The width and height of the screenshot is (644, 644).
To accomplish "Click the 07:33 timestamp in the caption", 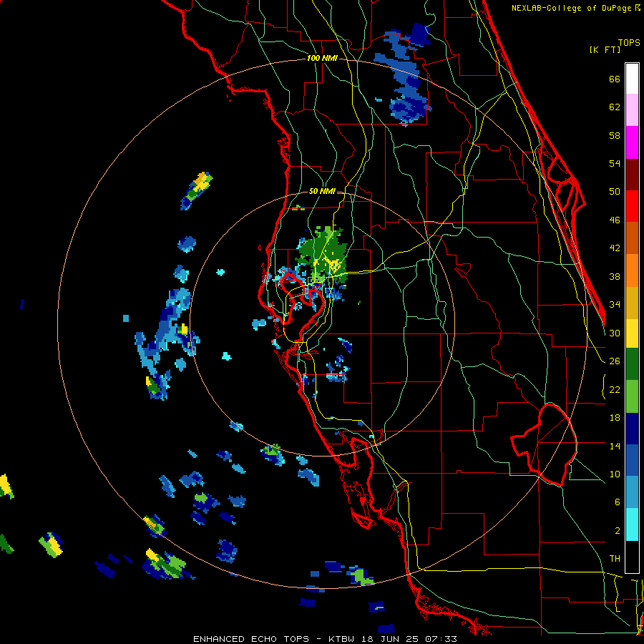I will [x=440, y=639].
